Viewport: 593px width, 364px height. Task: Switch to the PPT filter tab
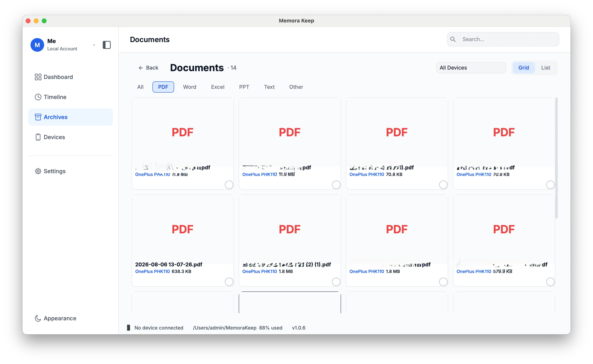(x=244, y=87)
